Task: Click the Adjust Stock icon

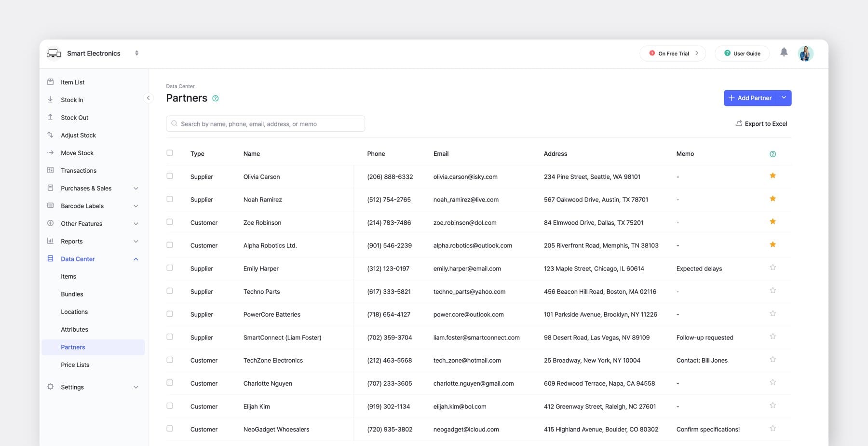Action: 50,135
